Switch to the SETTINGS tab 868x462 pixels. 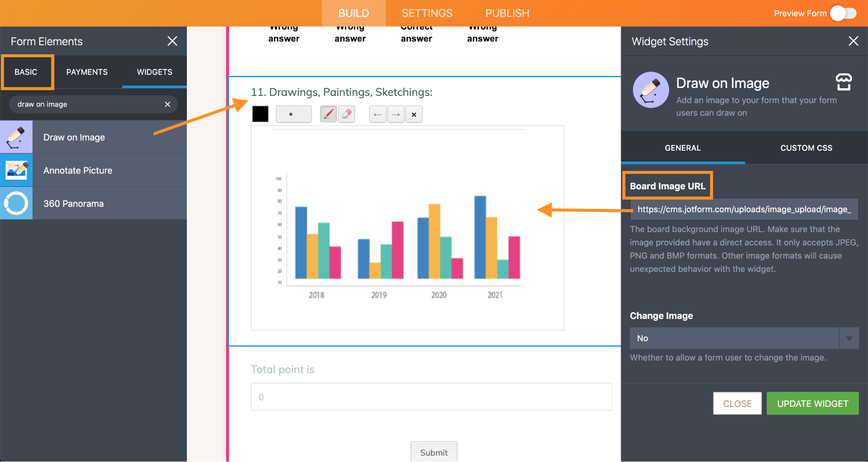click(x=427, y=13)
